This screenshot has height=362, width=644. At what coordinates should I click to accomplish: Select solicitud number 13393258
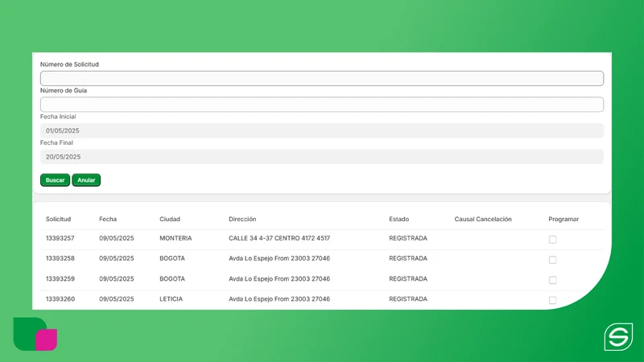[60, 258]
